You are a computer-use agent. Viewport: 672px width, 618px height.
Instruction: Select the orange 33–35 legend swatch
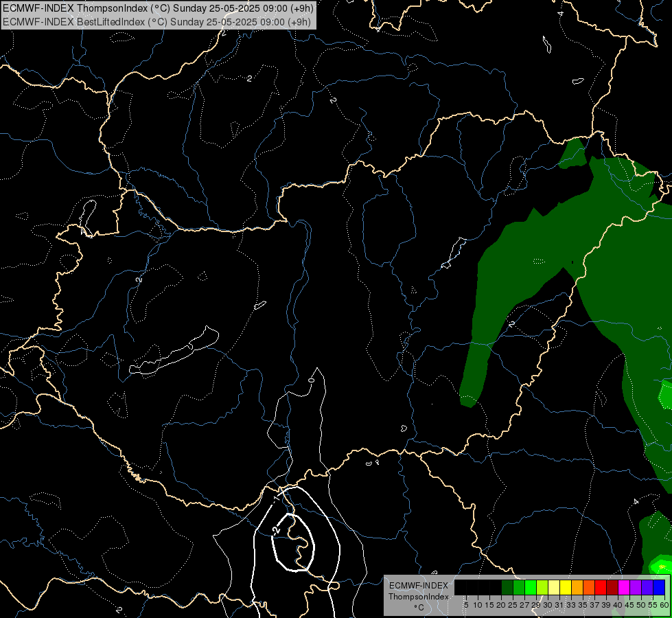577,587
